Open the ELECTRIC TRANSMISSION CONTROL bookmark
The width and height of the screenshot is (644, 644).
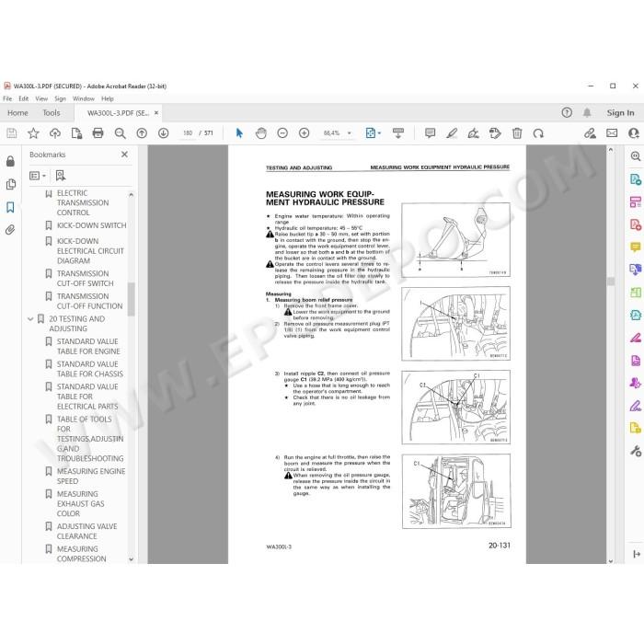83,202
